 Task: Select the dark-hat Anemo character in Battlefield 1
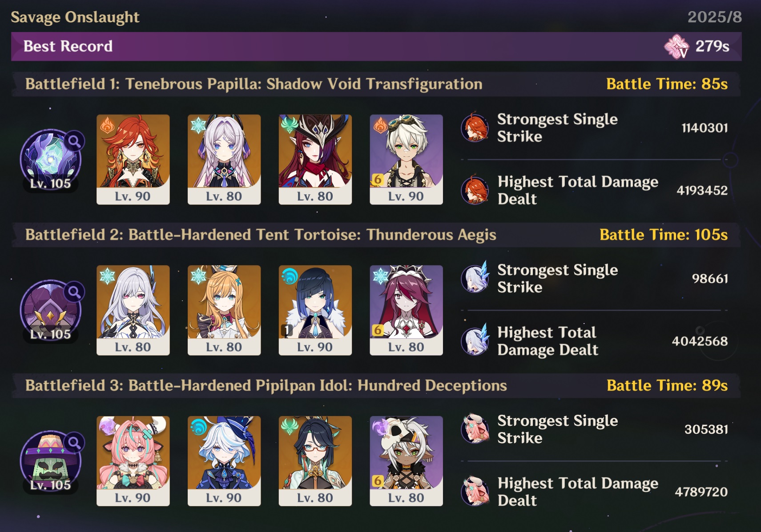click(x=315, y=160)
